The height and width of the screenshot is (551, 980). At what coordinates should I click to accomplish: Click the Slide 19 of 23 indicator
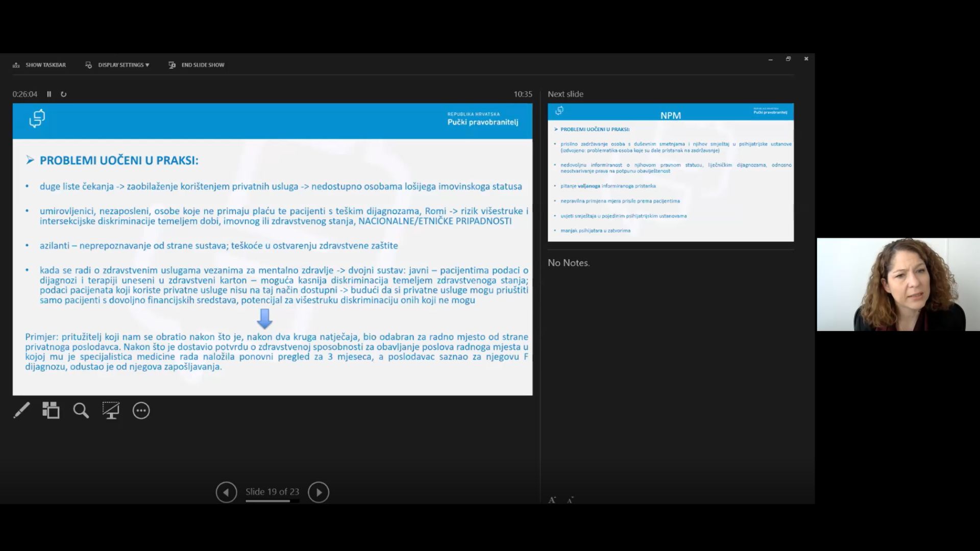[272, 491]
